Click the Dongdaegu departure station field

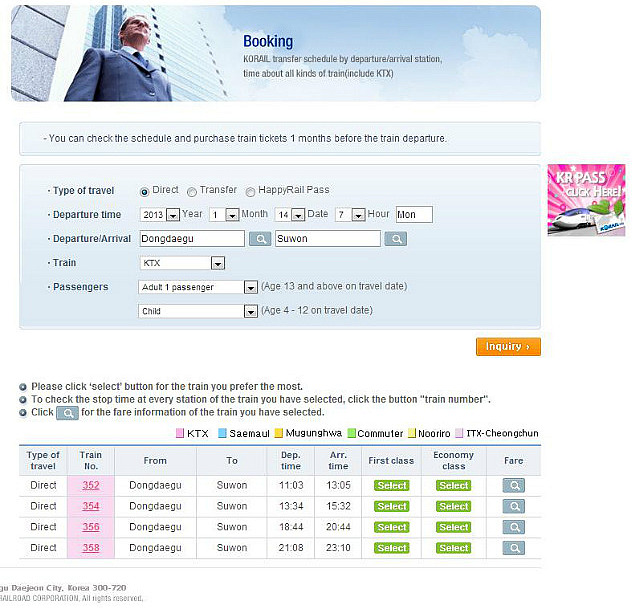click(x=192, y=239)
